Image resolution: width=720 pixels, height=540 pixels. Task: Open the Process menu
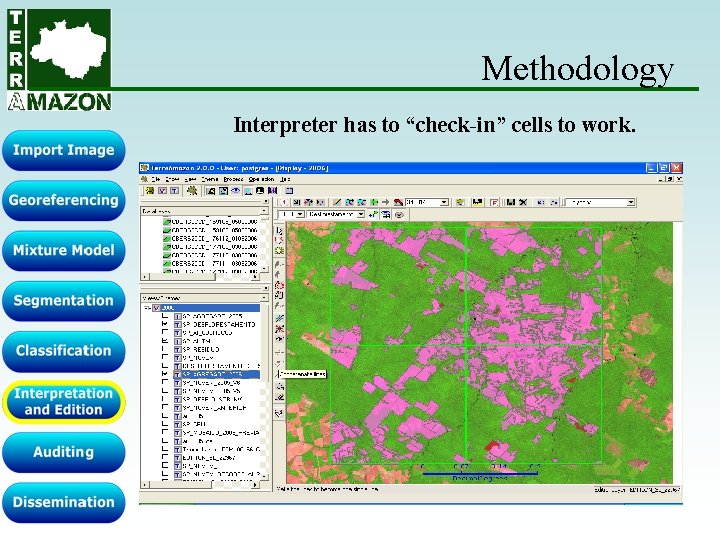click(233, 179)
